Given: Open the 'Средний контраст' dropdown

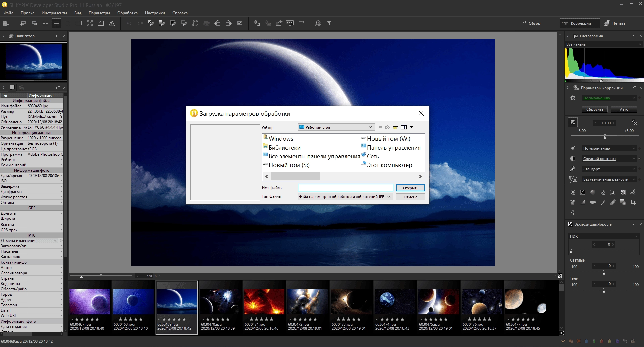Looking at the screenshot, I should click(609, 159).
